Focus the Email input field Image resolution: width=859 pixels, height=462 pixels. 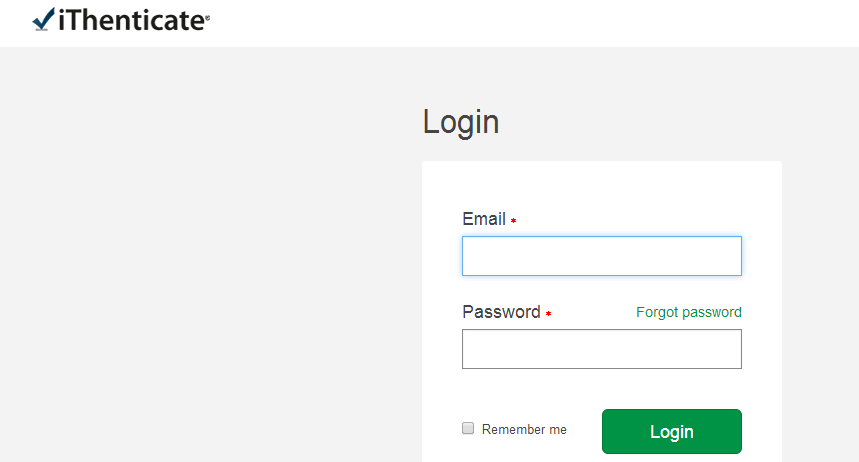[x=601, y=256]
